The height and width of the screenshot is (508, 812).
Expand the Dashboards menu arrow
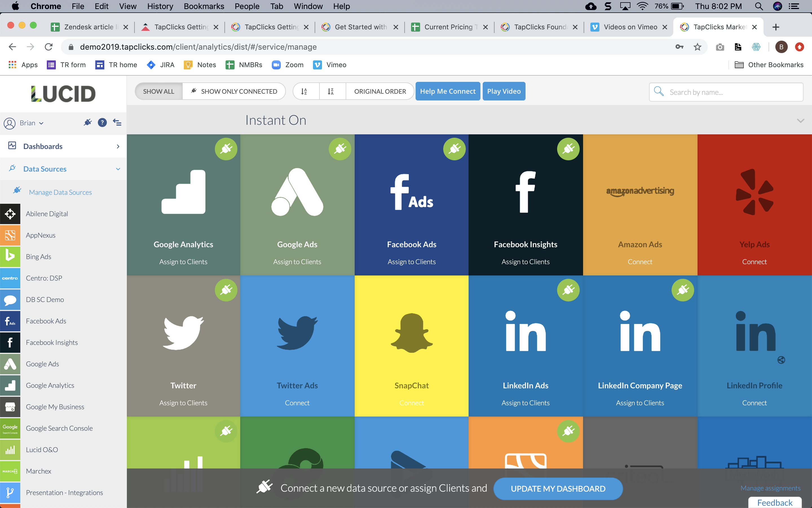coord(118,146)
